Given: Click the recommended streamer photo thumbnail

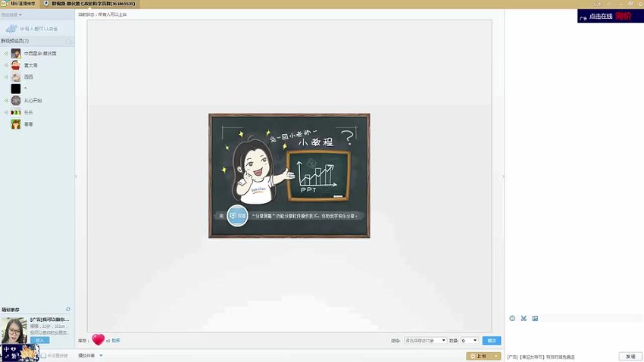Looking at the screenshot, I should [x=14, y=330].
